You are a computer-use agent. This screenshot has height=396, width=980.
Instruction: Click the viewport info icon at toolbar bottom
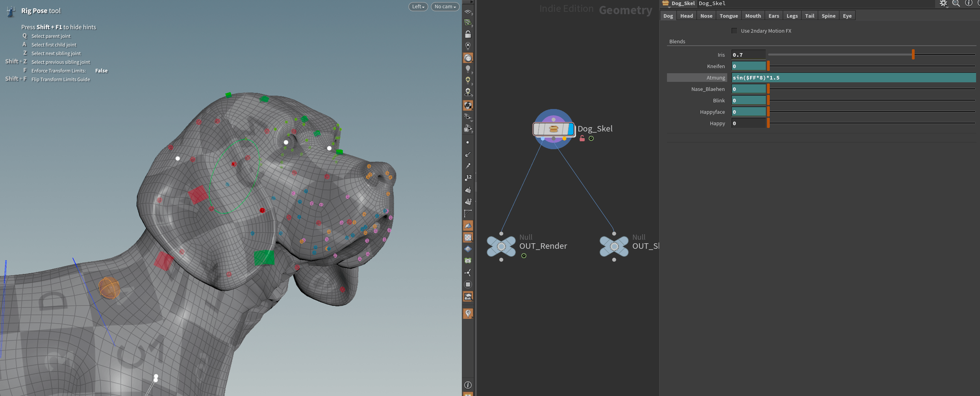coord(468,385)
